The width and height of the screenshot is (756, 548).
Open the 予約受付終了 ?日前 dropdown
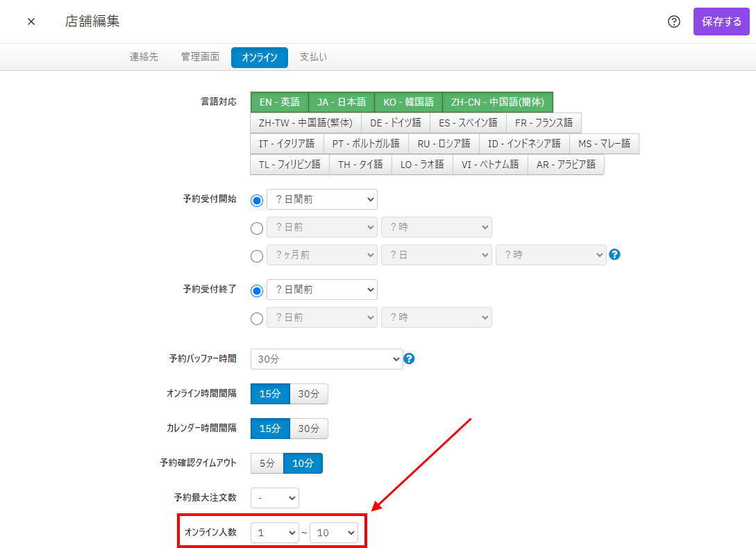[x=322, y=317]
